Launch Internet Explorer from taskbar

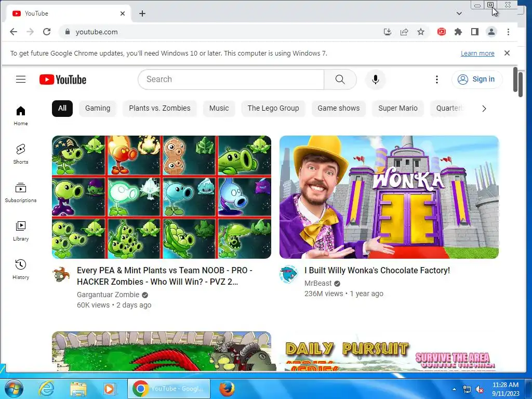(46, 389)
